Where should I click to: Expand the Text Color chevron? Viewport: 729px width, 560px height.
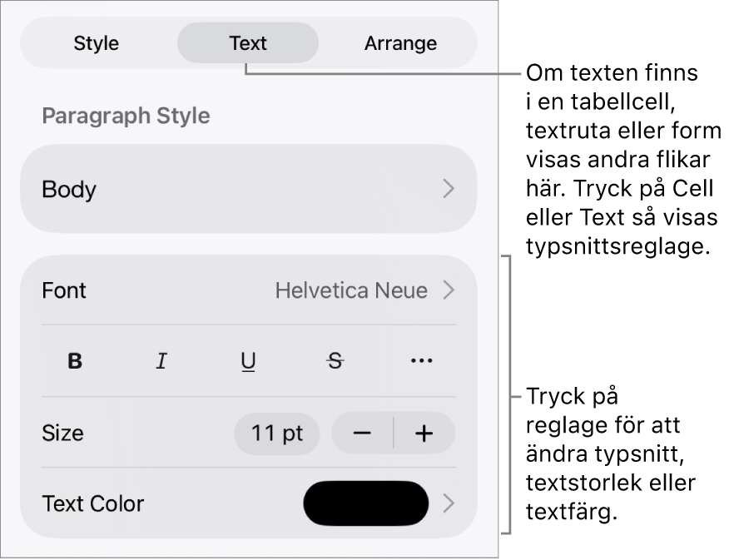[x=449, y=503]
